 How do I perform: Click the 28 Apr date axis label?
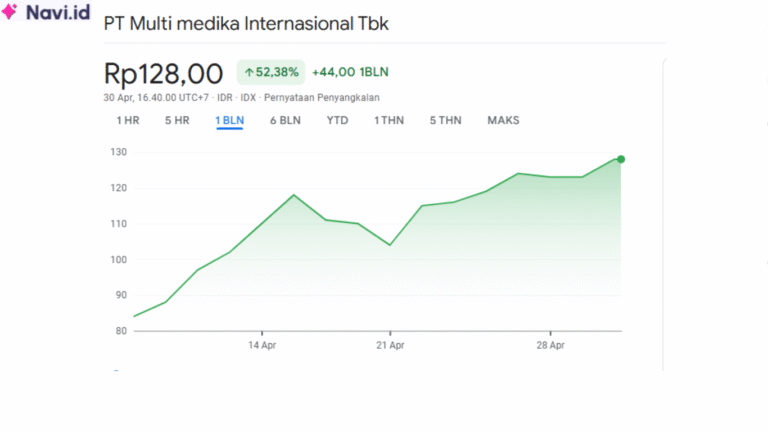[x=551, y=345]
